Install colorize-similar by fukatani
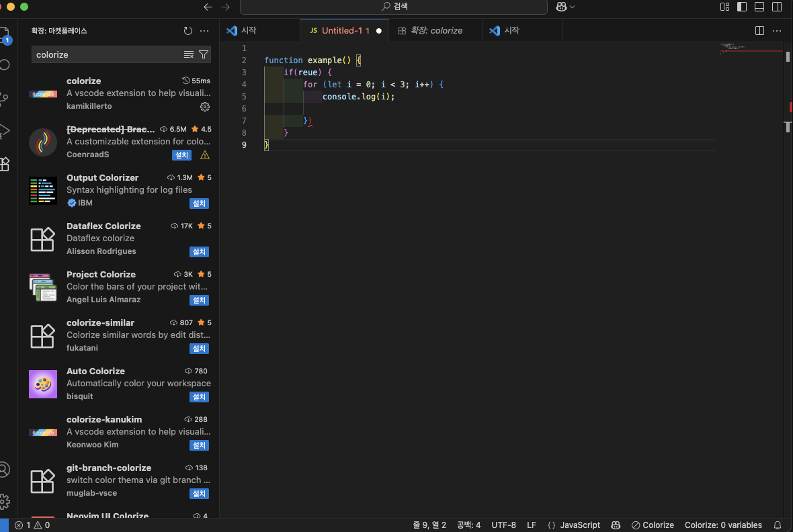Viewport: 793px width, 532px height. click(200, 349)
